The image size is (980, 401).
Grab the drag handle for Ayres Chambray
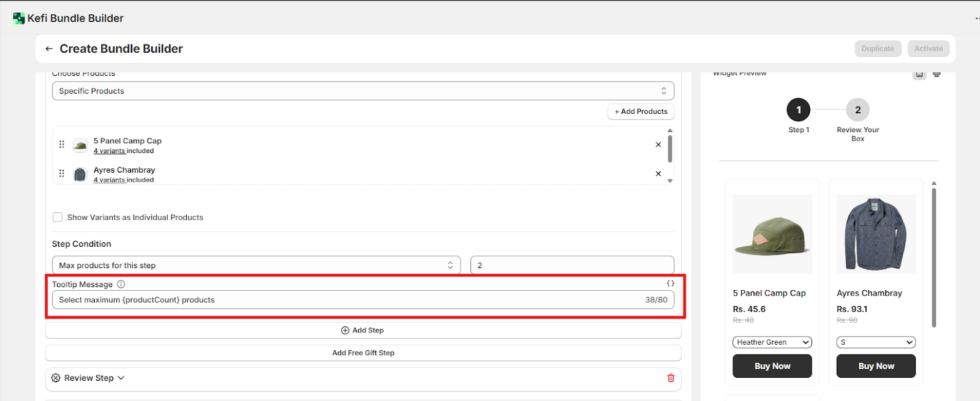coord(62,174)
